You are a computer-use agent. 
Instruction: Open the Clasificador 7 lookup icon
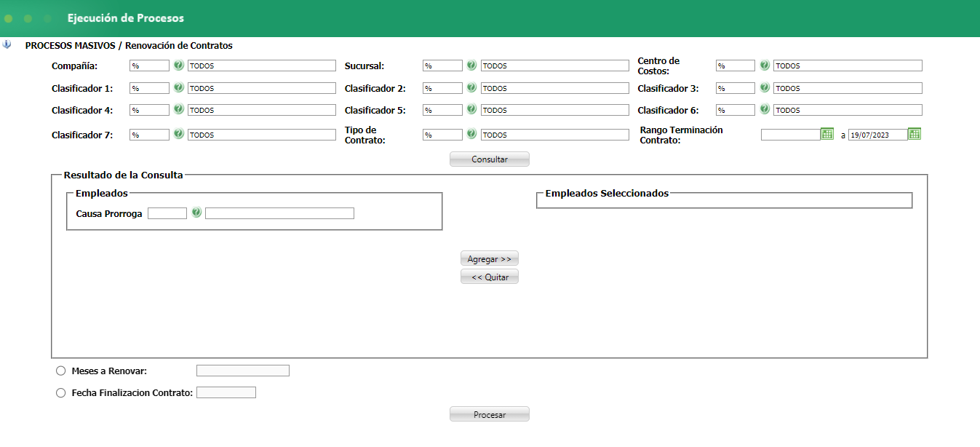179,135
